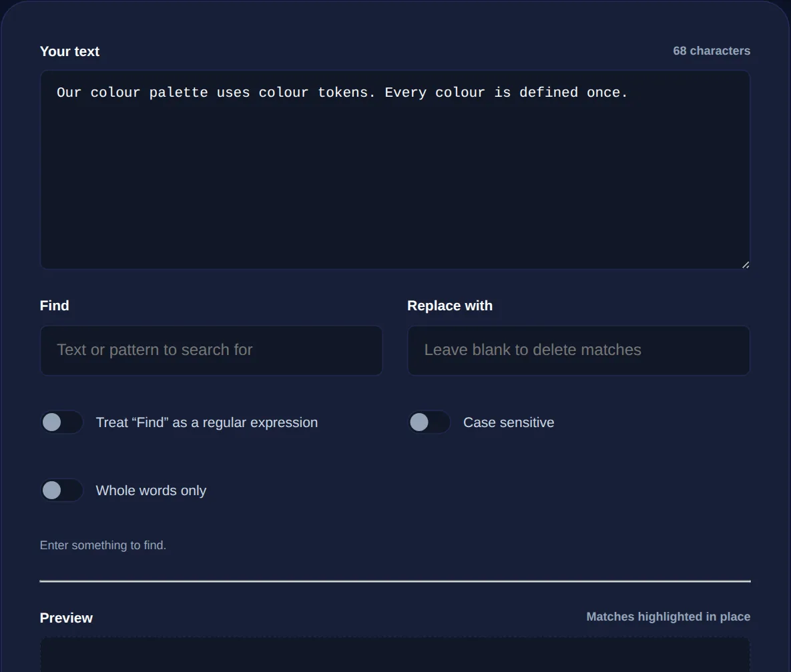
Task: Focus the Replace with input field
Action: tap(579, 350)
